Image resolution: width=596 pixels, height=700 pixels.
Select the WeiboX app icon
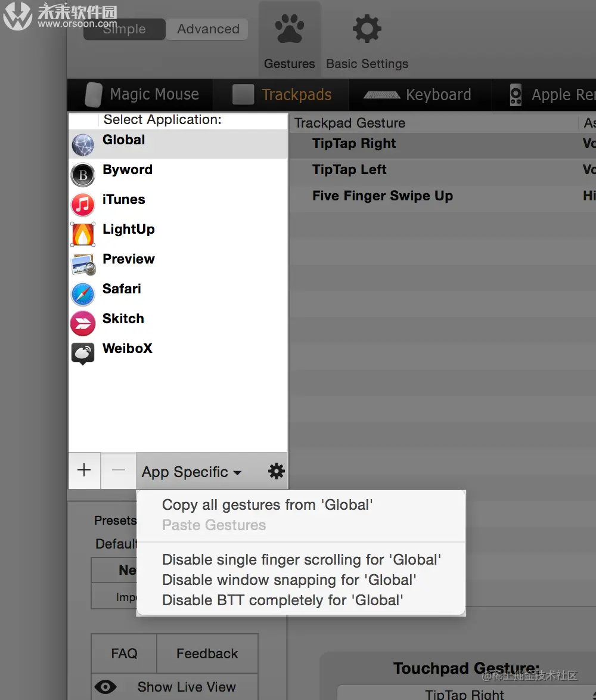(x=83, y=354)
